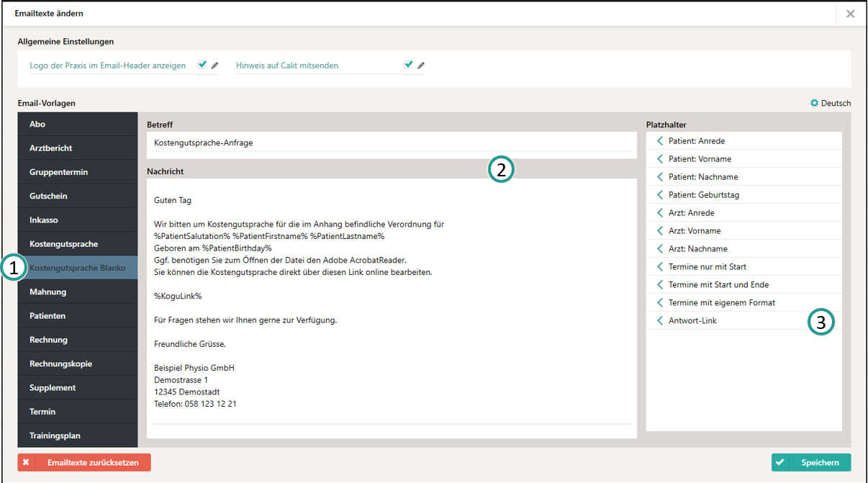Insert placeholder arrow for Patient: Geburtstag
The height and width of the screenshot is (483, 868).
click(660, 195)
